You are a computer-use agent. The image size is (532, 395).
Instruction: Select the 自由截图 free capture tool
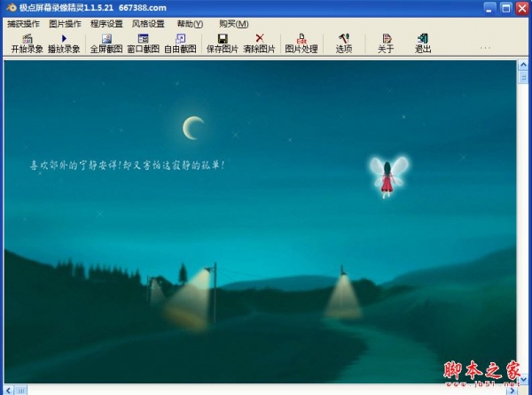180,43
